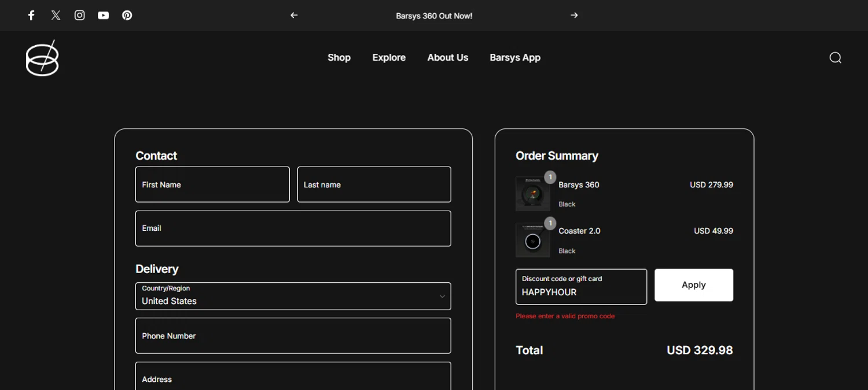
Task: Click the Barsys logo
Action: click(x=42, y=58)
